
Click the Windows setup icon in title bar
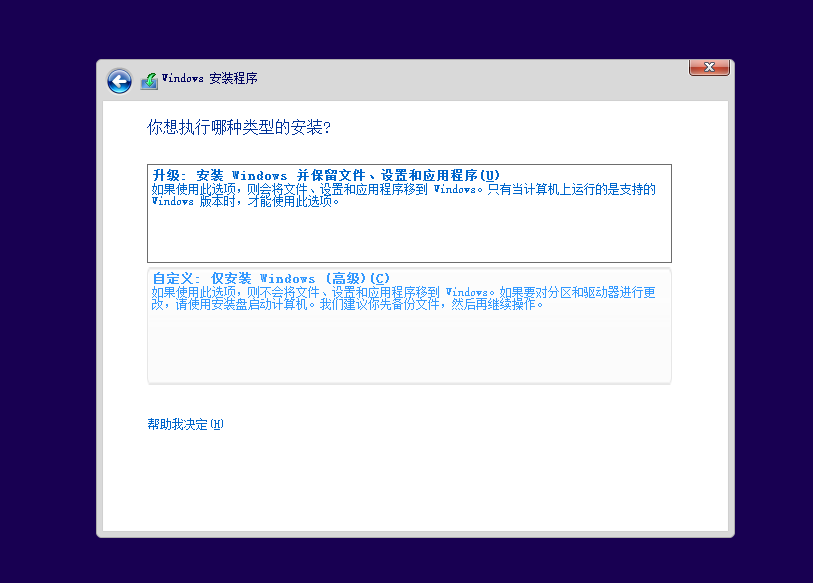coord(149,80)
